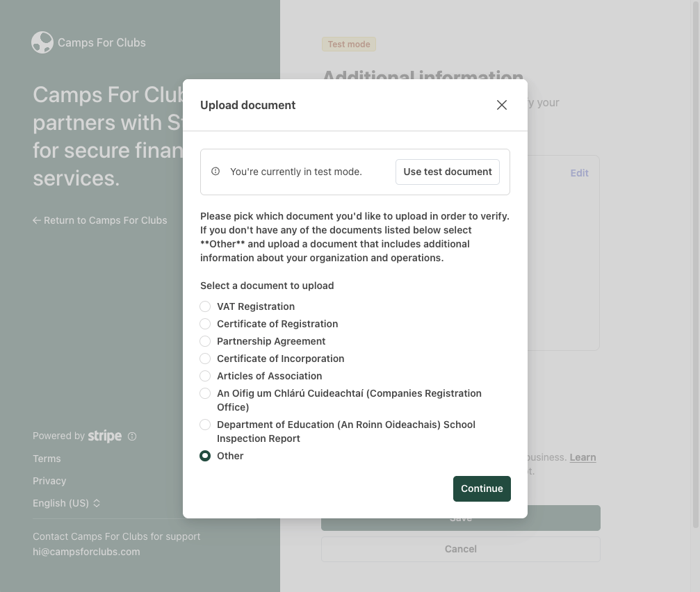The height and width of the screenshot is (592, 700).
Task: Click the stripe logo text
Action: (x=104, y=436)
